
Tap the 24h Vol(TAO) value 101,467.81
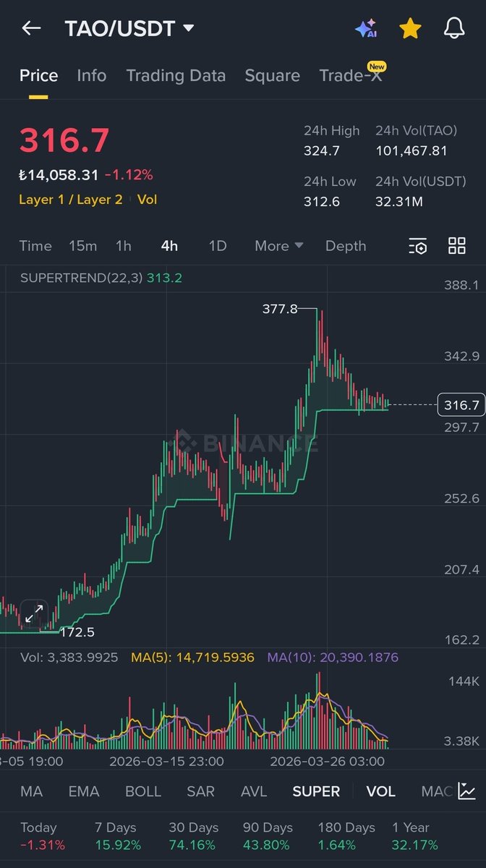pyautogui.click(x=412, y=151)
